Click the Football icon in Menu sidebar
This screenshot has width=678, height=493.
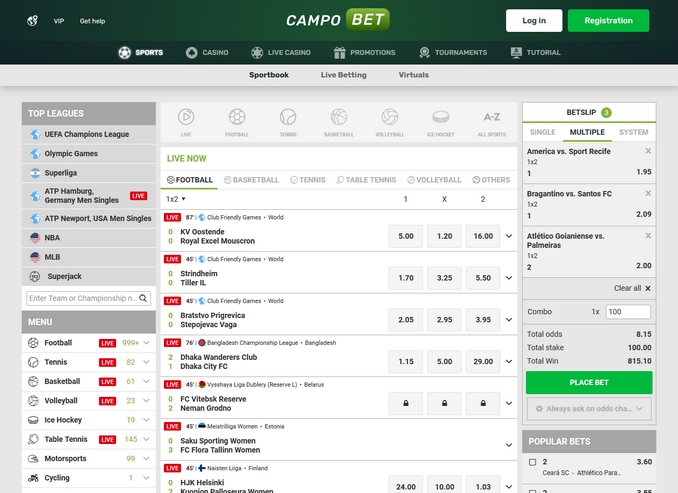click(33, 343)
